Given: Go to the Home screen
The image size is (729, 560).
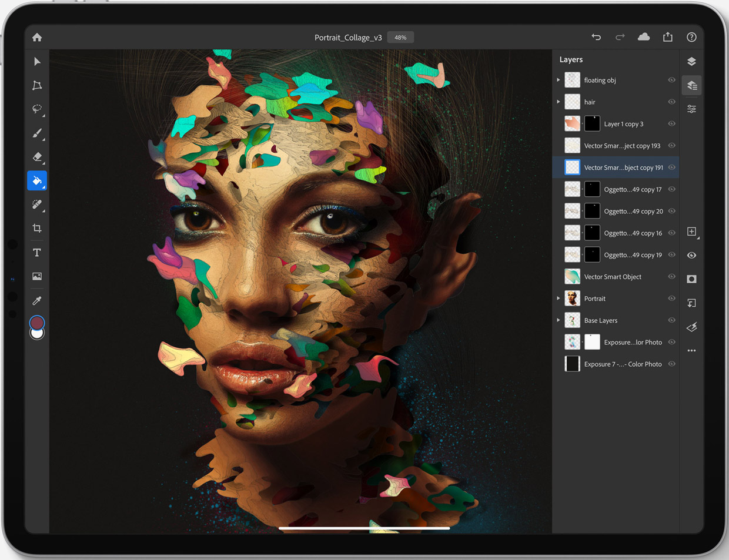Looking at the screenshot, I should 37,38.
